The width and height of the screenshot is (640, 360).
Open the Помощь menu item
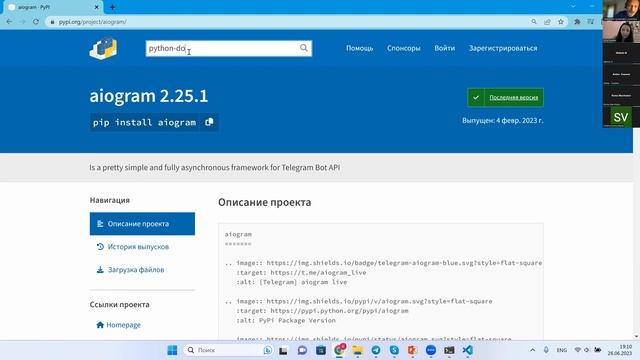360,48
